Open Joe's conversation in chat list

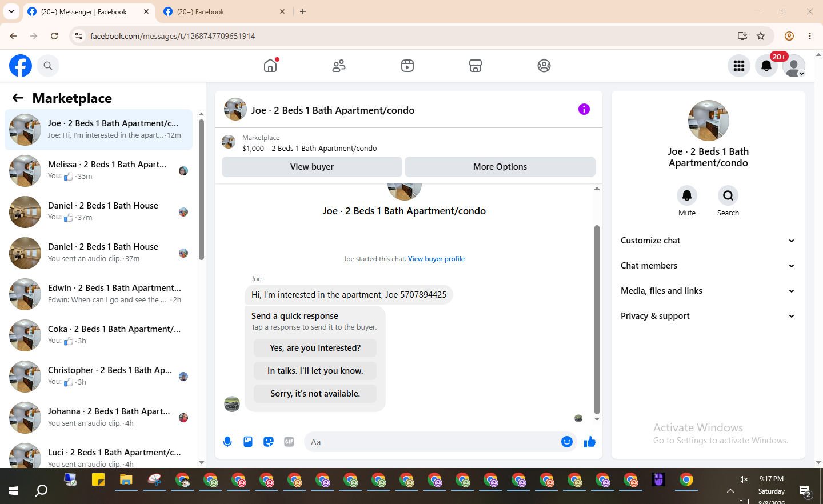[x=98, y=130]
